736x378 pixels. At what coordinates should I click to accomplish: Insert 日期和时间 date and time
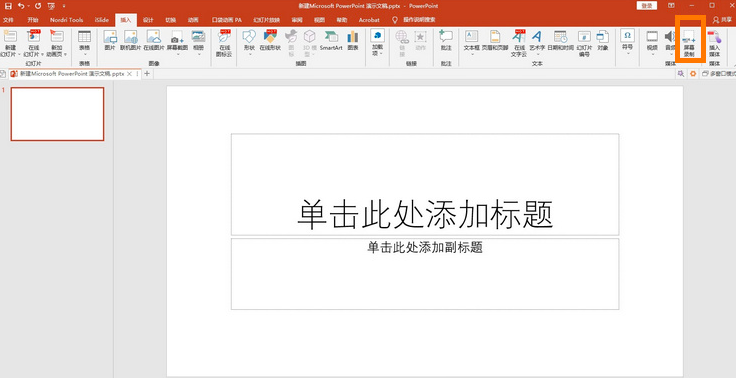(x=560, y=41)
